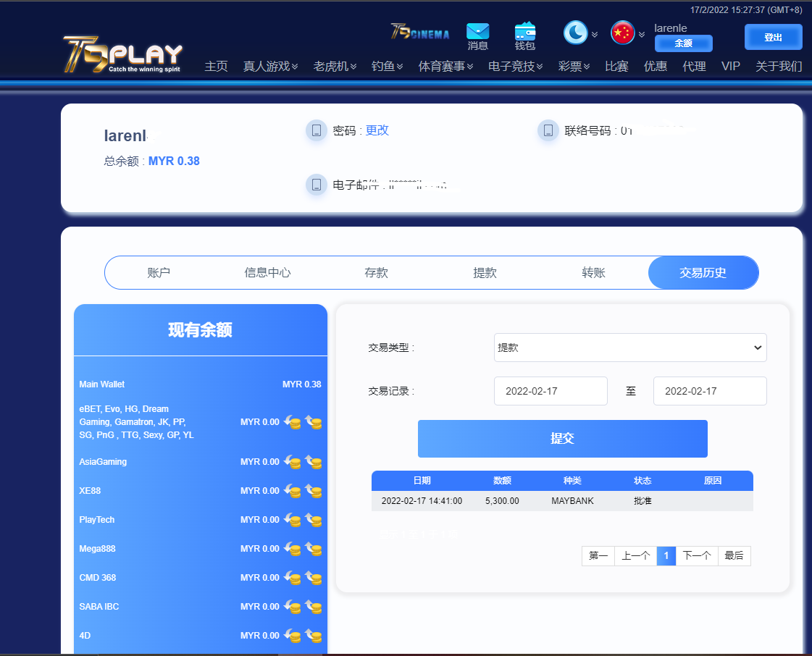Click left-arrow coin icon for AsiaGaming
The image size is (812, 656).
pyautogui.click(x=293, y=462)
